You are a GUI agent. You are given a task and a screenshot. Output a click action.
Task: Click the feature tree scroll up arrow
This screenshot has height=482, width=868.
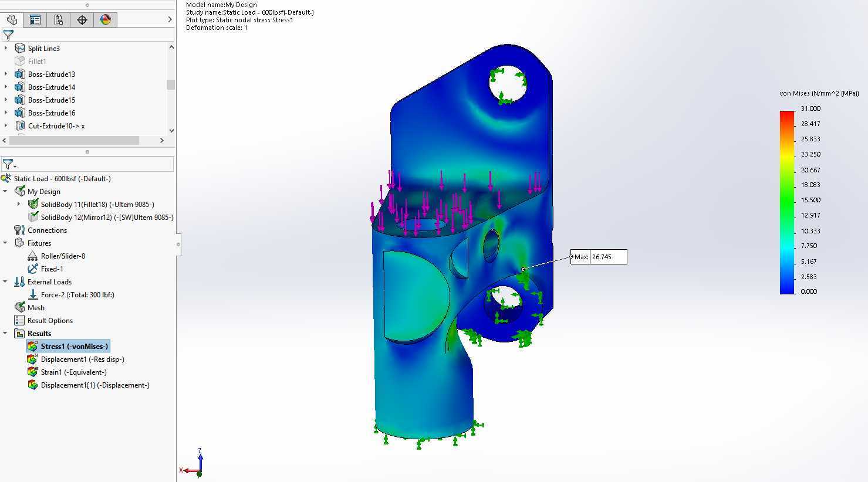(171, 47)
